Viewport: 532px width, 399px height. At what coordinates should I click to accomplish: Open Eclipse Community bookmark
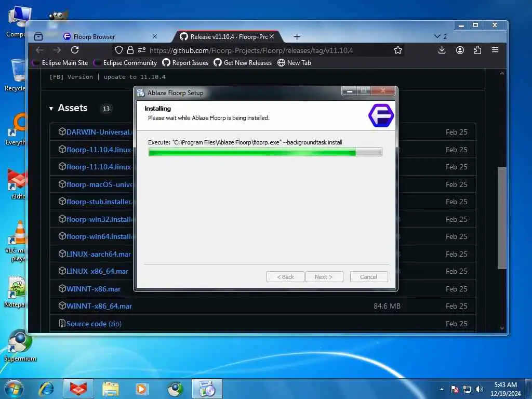tap(126, 63)
